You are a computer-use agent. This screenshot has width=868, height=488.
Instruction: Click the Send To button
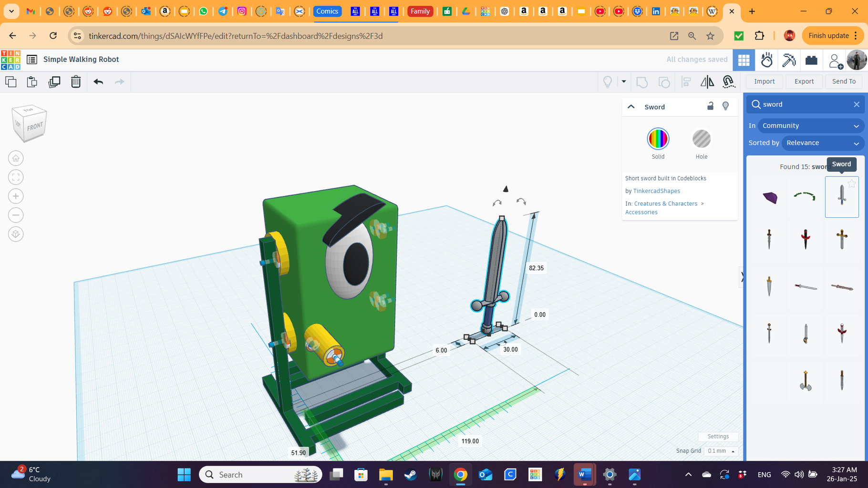tap(844, 81)
